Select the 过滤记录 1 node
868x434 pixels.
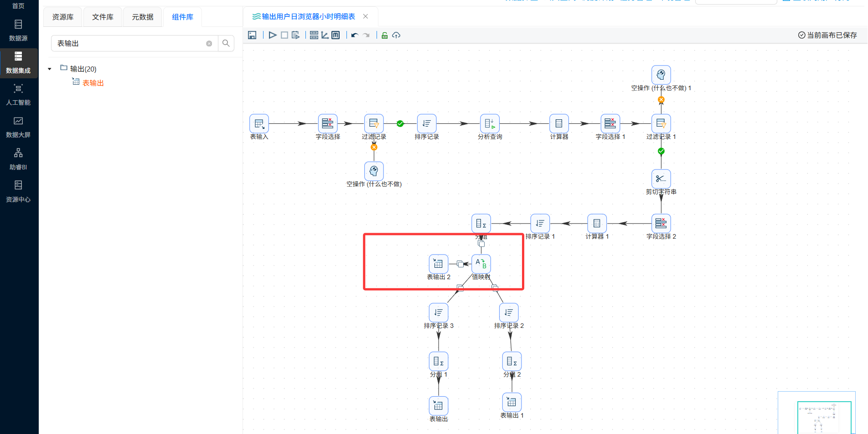(x=661, y=123)
